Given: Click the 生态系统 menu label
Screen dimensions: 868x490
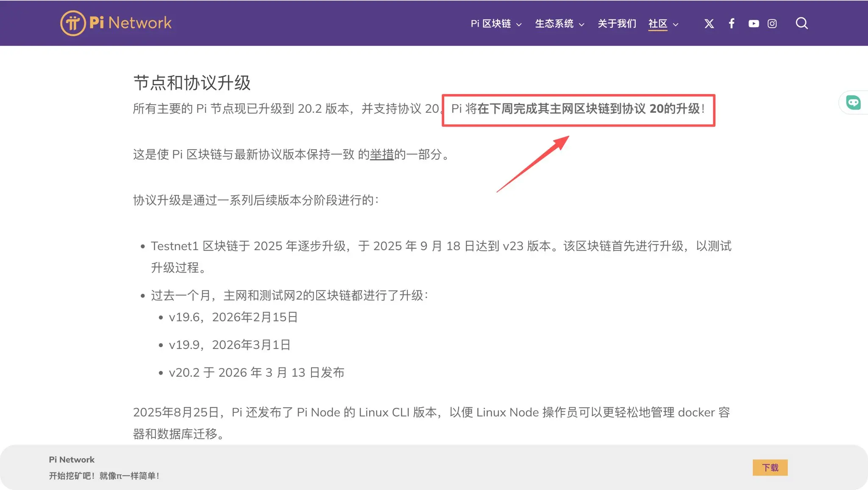Looking at the screenshot, I should pyautogui.click(x=554, y=24).
